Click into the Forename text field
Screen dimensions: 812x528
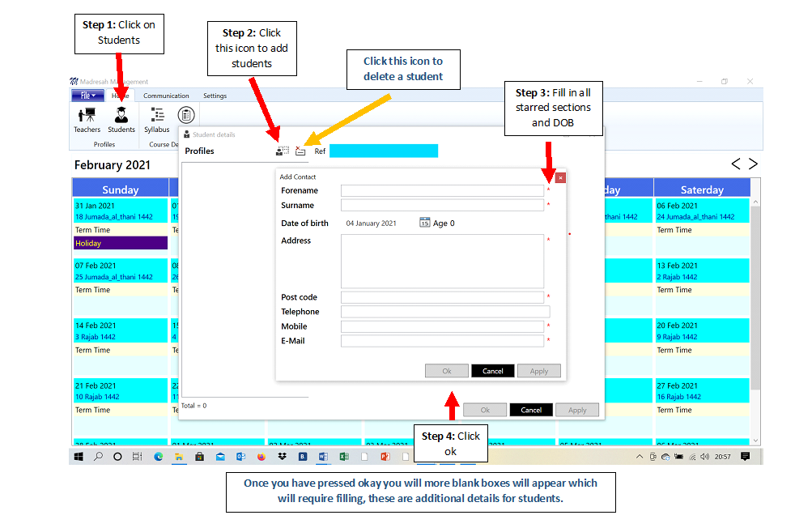442,190
